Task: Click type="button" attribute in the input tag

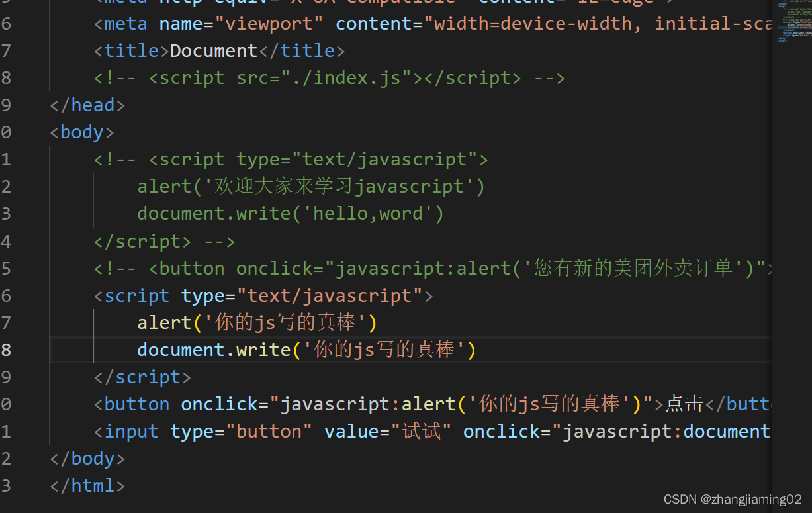Action: pyautogui.click(x=241, y=431)
